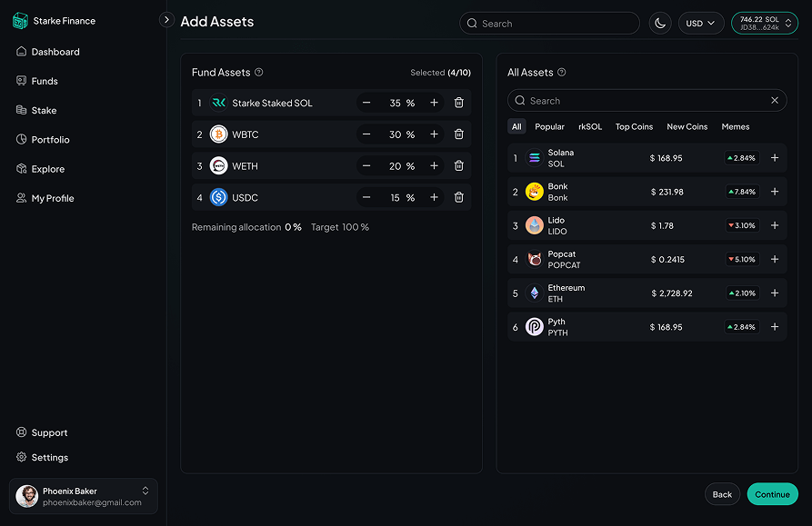Focus the All Assets search field
812x526 pixels.
(x=647, y=100)
